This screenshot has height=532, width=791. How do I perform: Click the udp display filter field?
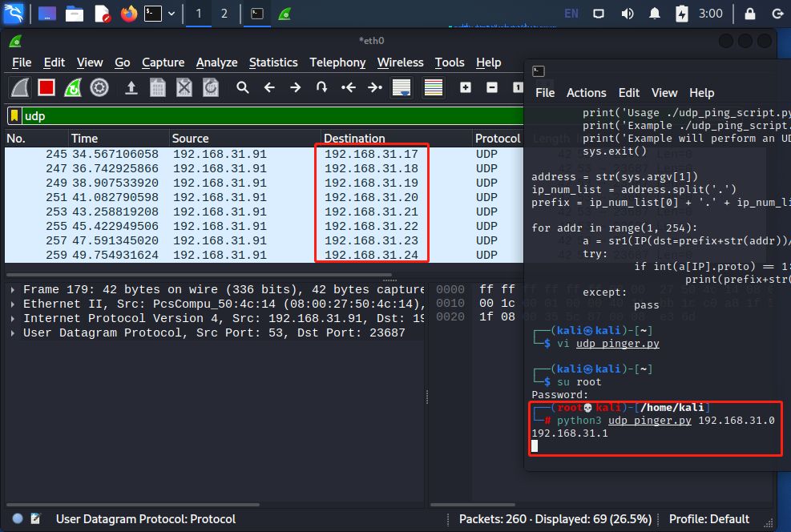(x=264, y=116)
